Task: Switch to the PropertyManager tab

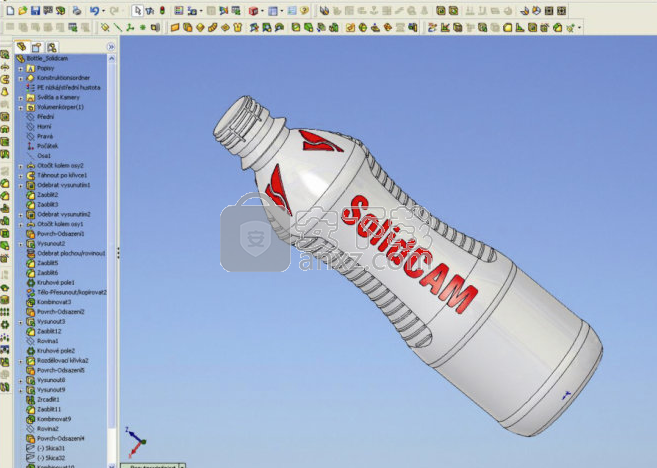Action: tap(36, 47)
